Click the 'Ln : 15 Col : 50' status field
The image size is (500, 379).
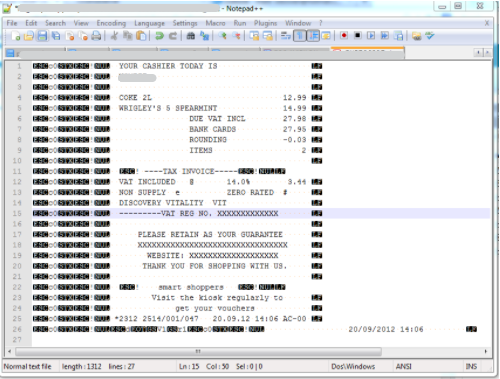click(204, 366)
